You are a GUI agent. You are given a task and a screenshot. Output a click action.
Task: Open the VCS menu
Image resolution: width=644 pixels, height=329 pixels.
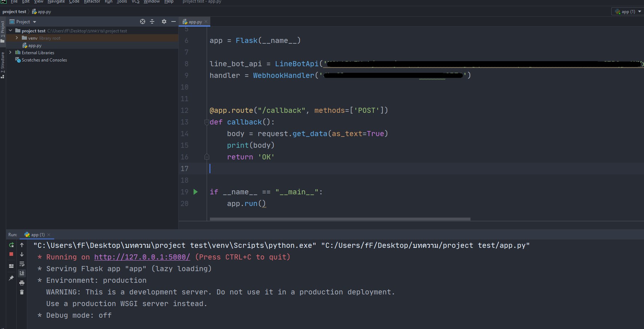[x=135, y=1]
